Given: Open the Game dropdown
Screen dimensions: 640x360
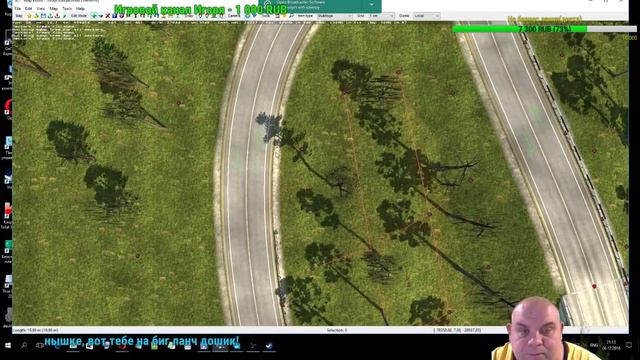Looking at the screenshot, I should (x=427, y=16).
